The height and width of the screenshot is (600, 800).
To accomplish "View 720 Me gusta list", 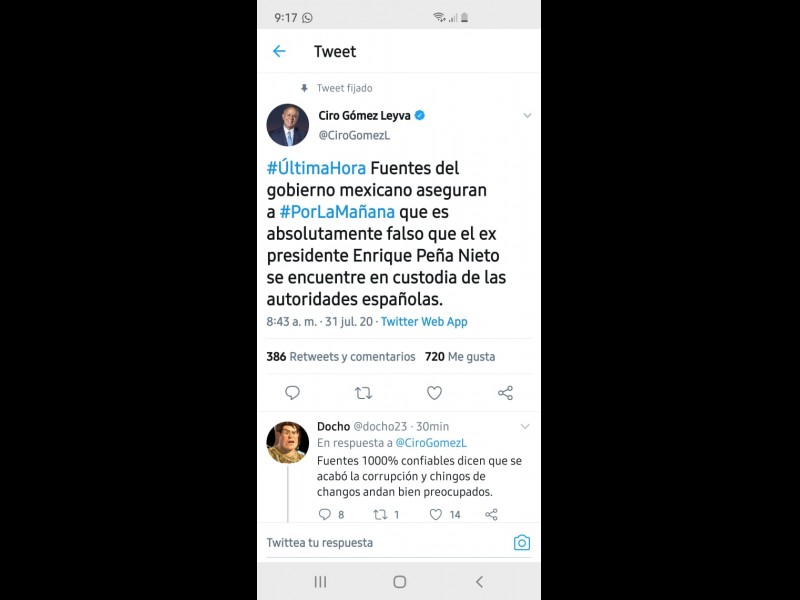I will [x=460, y=357].
